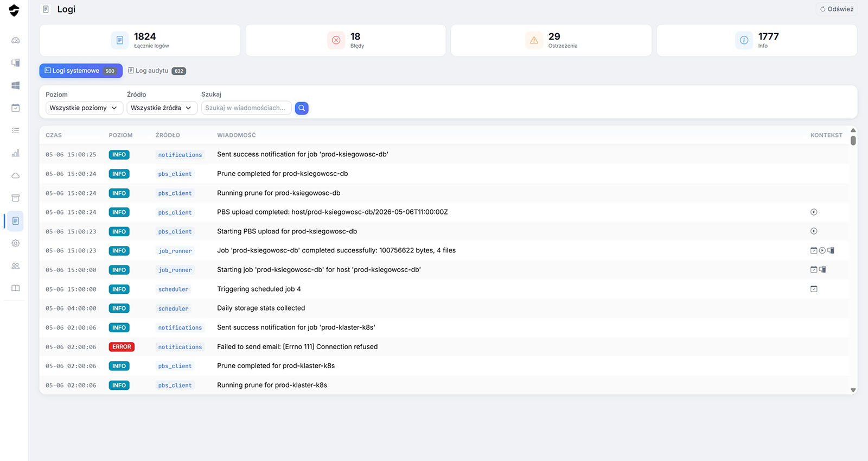Click 'Prune completed for prod-klaster-k8s' message

point(276,366)
